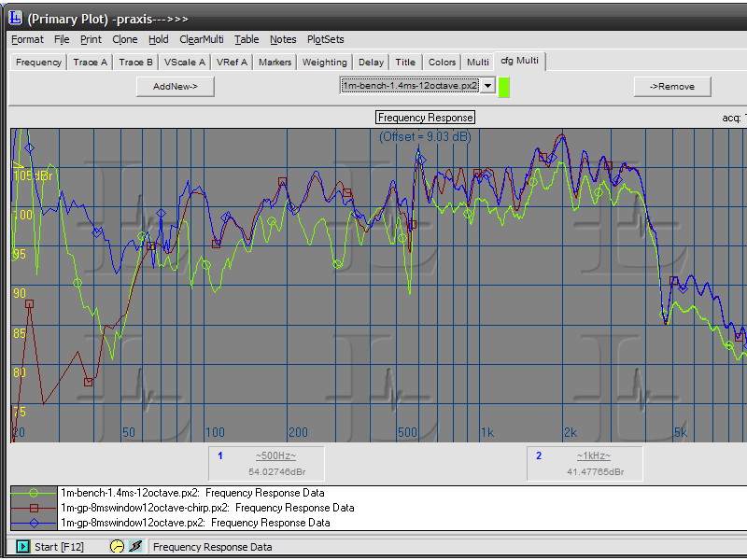Click the Clone menu item
The width and height of the screenshot is (747, 560).
pyautogui.click(x=125, y=39)
